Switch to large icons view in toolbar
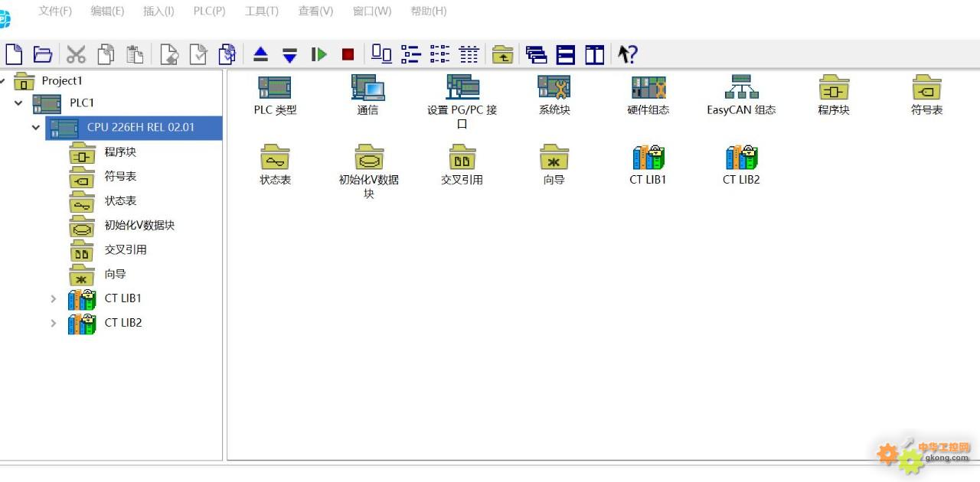Viewport: 980px width, 482px height. (x=381, y=54)
